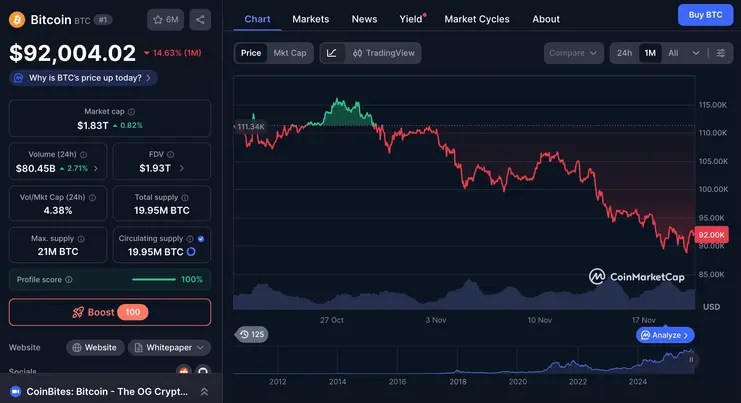The width and height of the screenshot is (741, 403).
Task: Click the 111.34K reference price label
Action: pos(250,127)
